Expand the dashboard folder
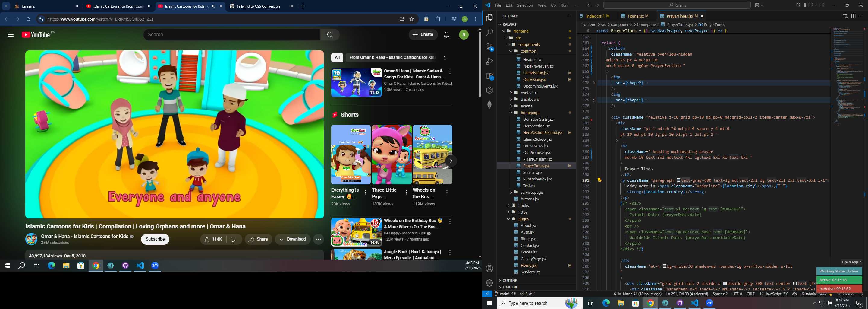 pyautogui.click(x=511, y=99)
